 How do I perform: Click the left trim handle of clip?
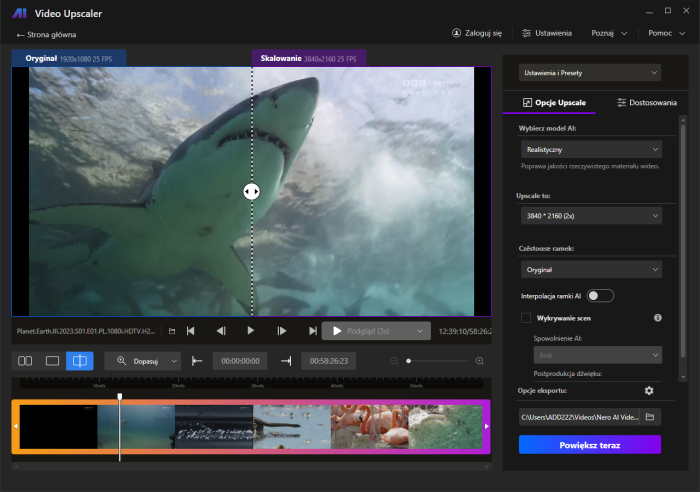(16, 426)
